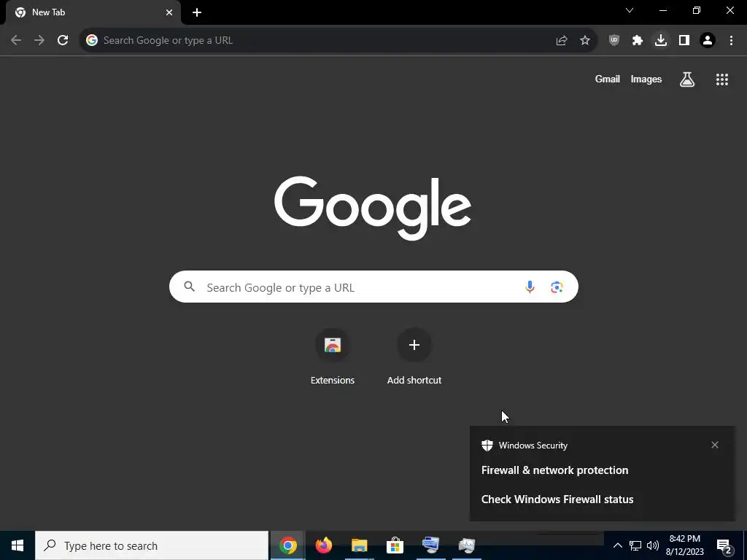Image resolution: width=747 pixels, height=560 pixels.
Task: Open Chrome's three-dot menu
Action: tap(731, 41)
